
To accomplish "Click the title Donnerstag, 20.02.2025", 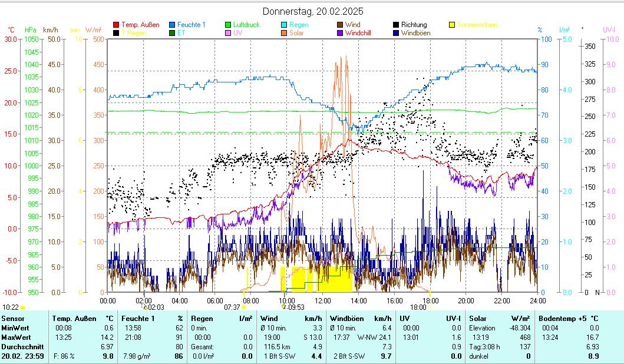I will [313, 12].
